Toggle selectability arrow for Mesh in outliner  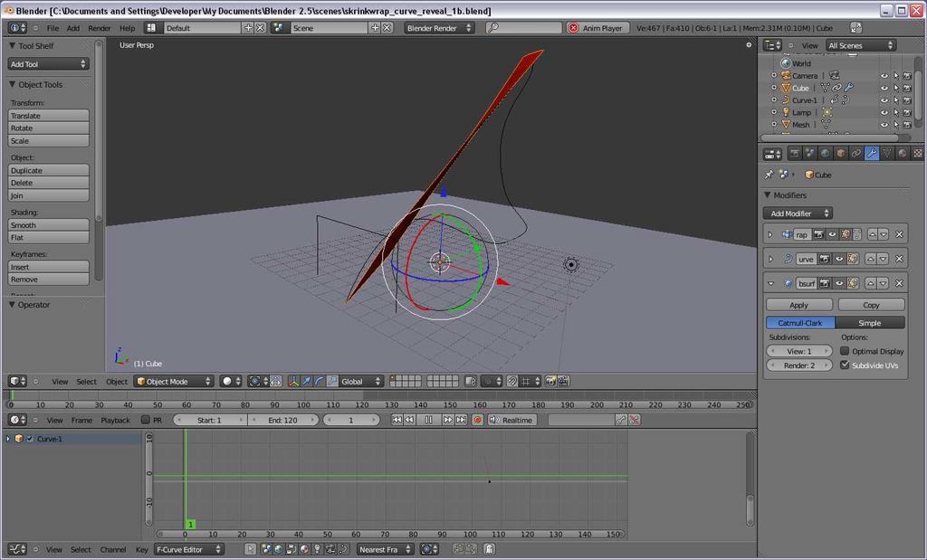[x=895, y=125]
